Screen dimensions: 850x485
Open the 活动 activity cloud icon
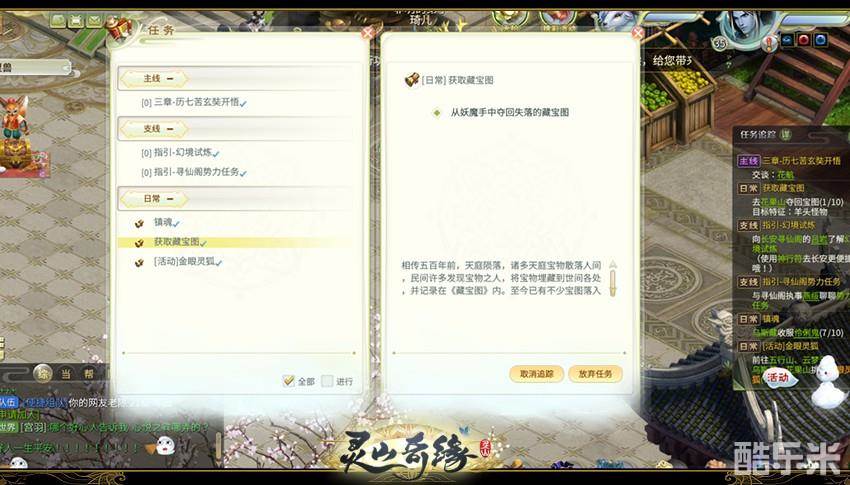[x=779, y=377]
